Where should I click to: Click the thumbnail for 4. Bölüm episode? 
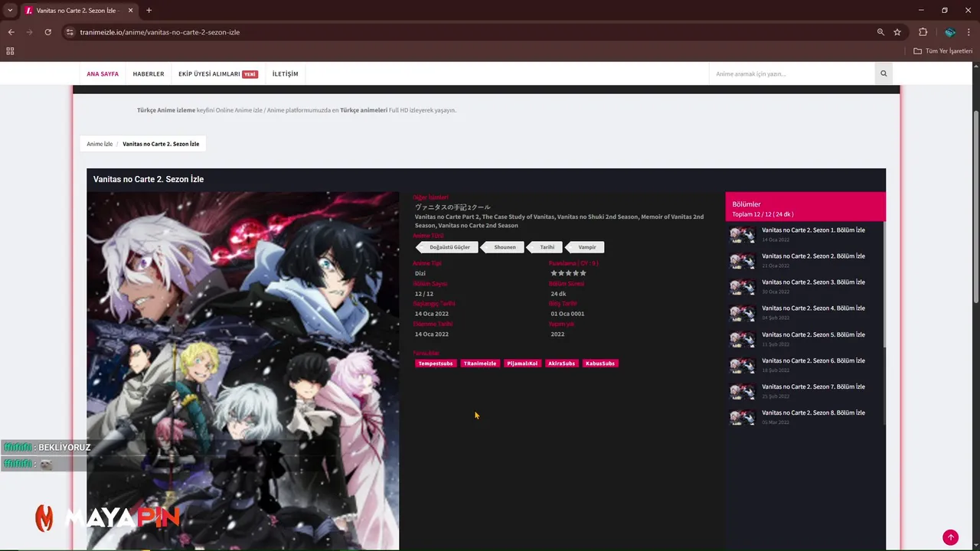(742, 313)
